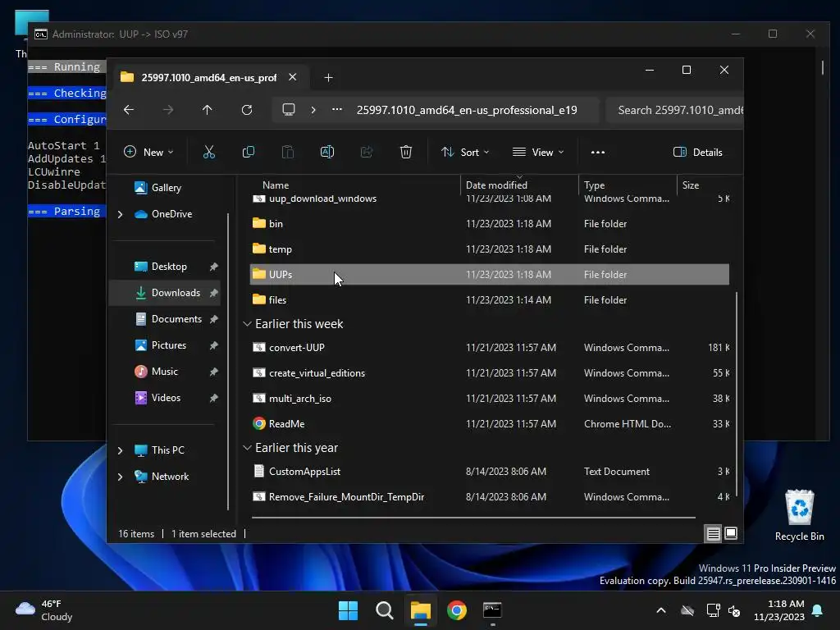Expand the This PC tree node
Image resolution: width=840 pixels, height=630 pixels.
pos(120,450)
